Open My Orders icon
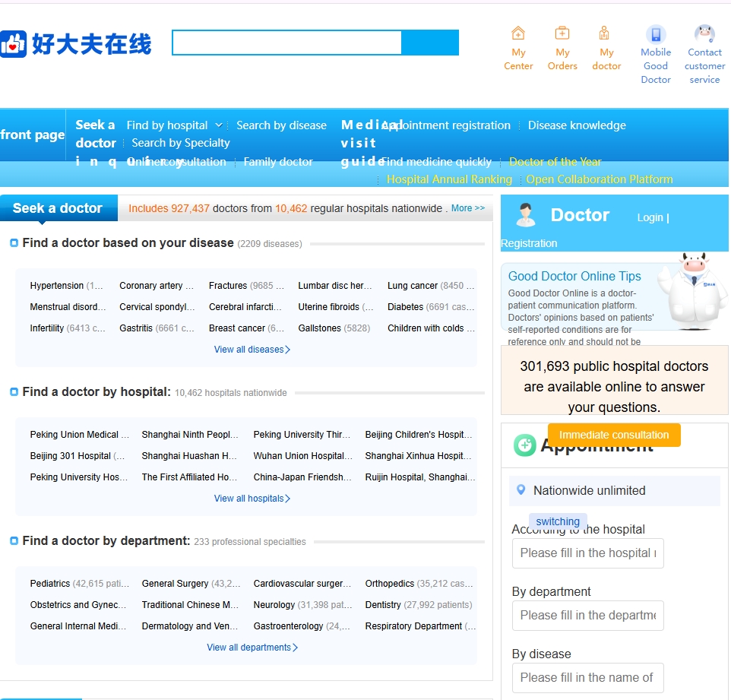Viewport: 731px width, 700px height. [x=562, y=33]
